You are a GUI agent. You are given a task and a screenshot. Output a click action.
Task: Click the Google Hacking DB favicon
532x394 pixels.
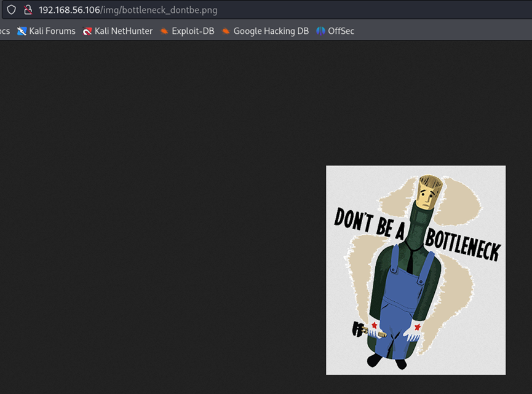pyautogui.click(x=226, y=31)
